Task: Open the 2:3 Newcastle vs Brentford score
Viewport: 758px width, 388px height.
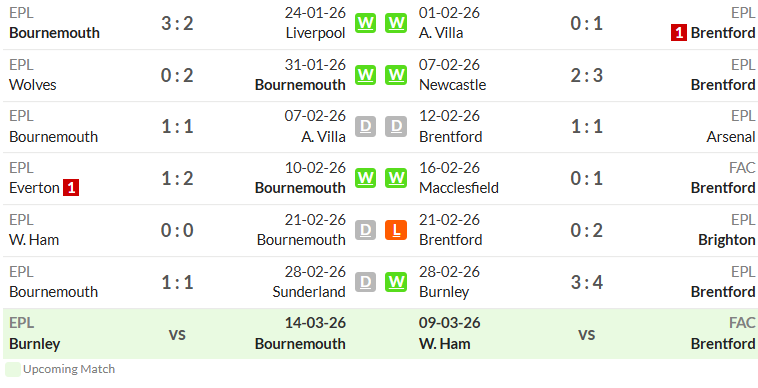Action: [x=586, y=75]
